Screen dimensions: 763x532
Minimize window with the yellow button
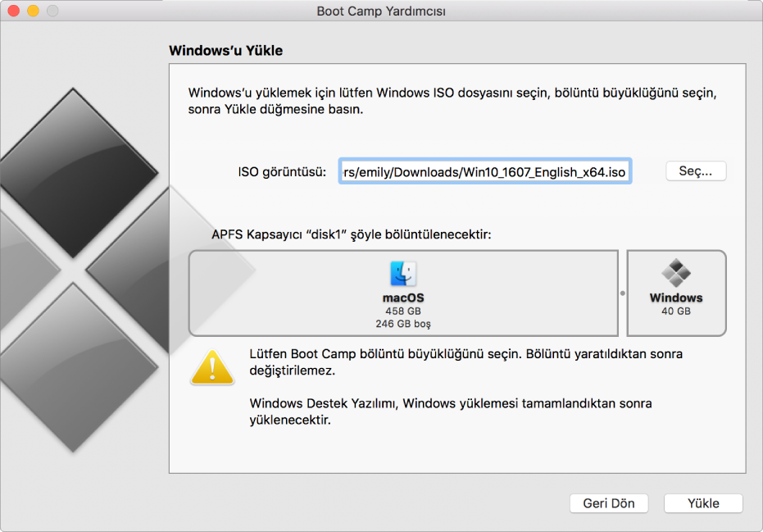tap(33, 11)
